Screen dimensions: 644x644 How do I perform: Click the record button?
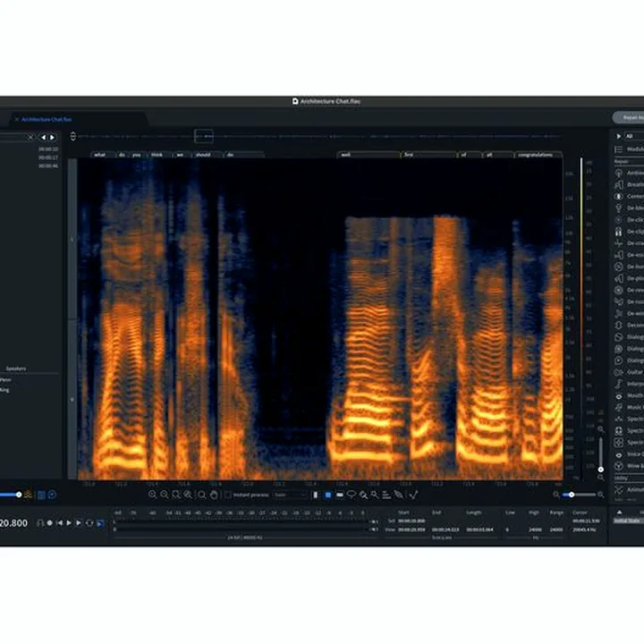[50, 523]
